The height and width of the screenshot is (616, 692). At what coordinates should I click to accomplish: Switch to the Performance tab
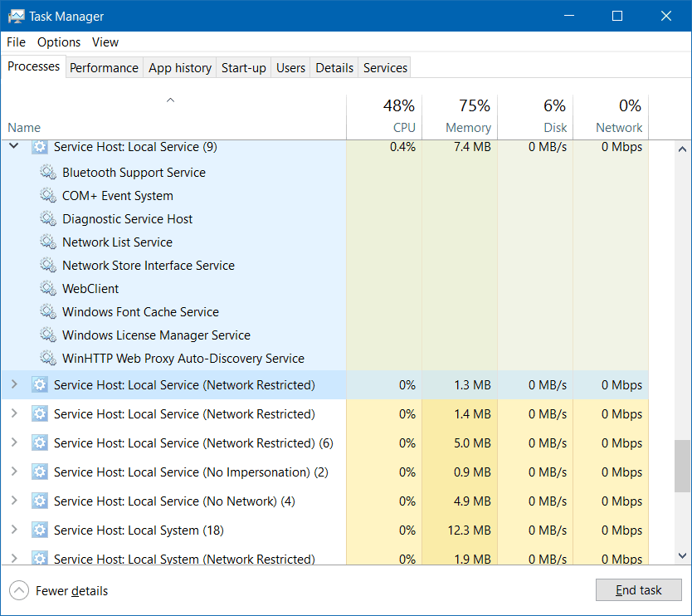pos(104,68)
